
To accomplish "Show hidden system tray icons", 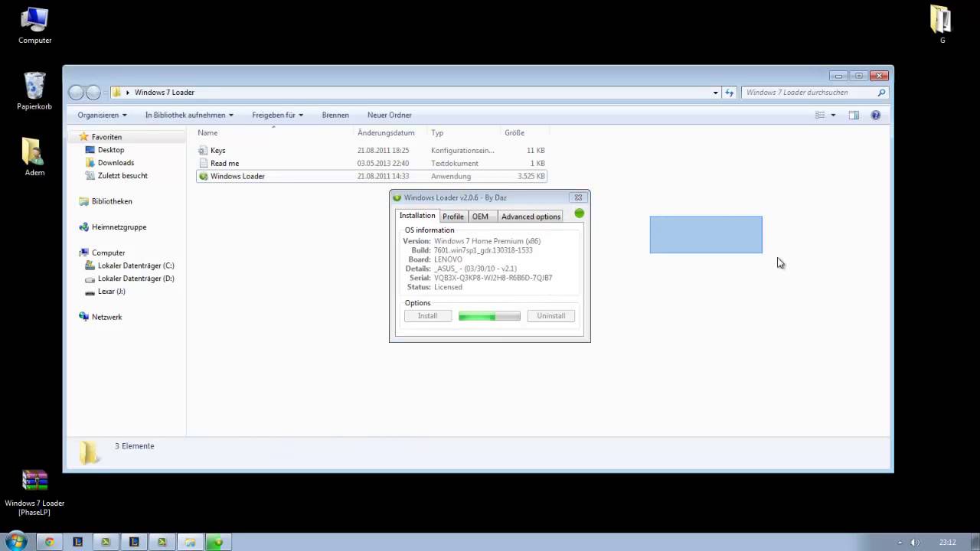I will [x=900, y=543].
